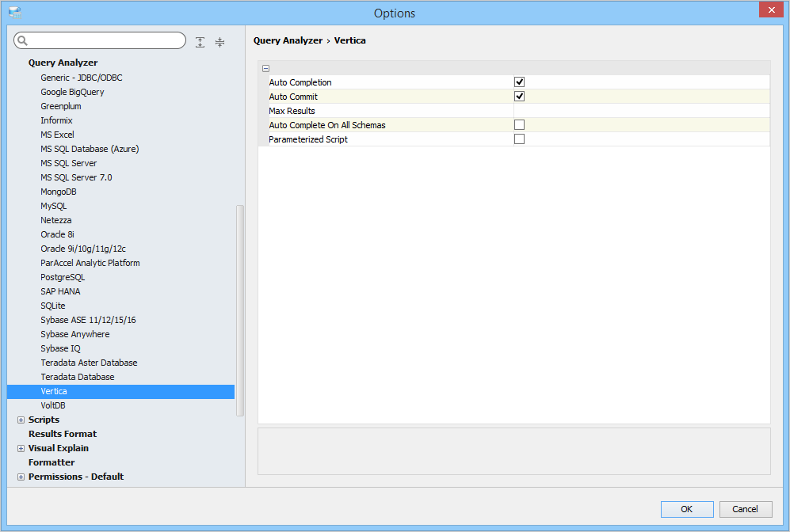Uncheck the Auto Completion checkbox
The width and height of the screenshot is (790, 532).
tap(519, 82)
